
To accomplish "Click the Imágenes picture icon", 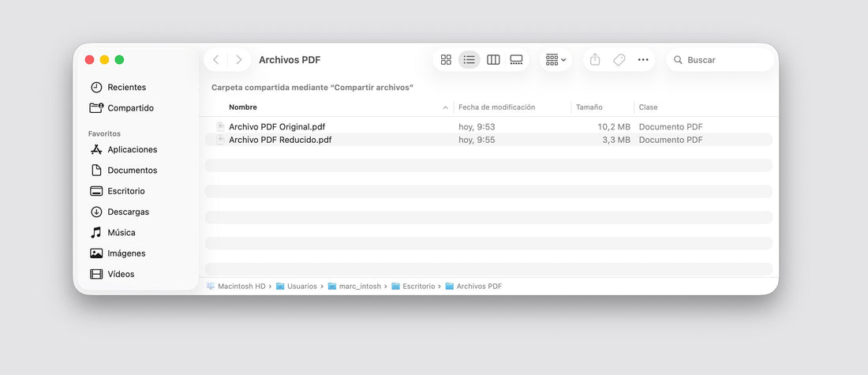I will click(x=96, y=253).
